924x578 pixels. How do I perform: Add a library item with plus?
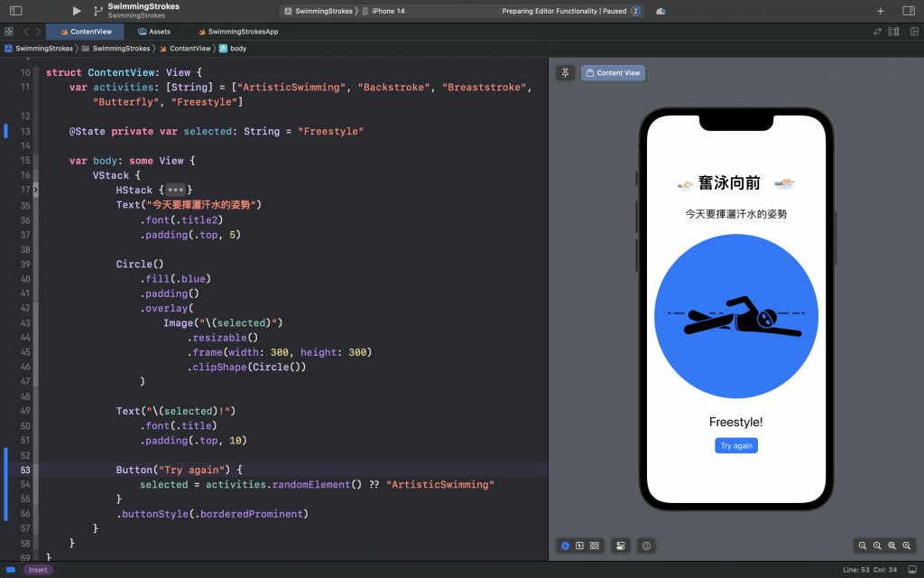point(881,11)
